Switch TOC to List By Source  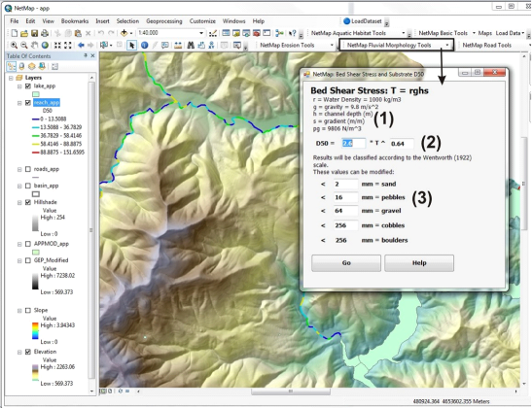point(21,66)
